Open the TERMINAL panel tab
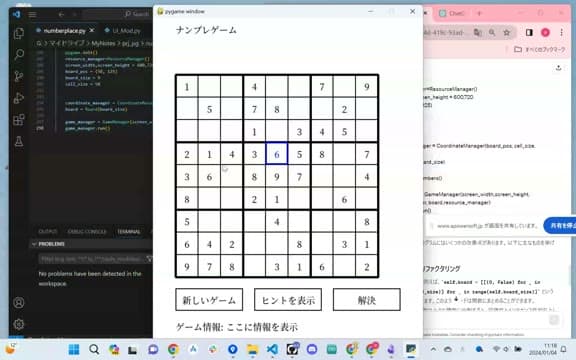This screenshot has height=360, width=576. click(x=129, y=231)
